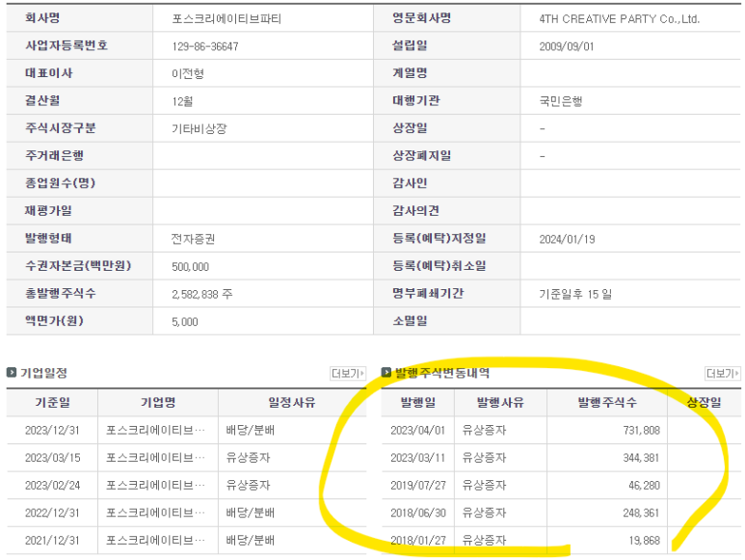This screenshot has width=745, height=560.
Task: Select the 발행일 column header
Action: tap(417, 402)
